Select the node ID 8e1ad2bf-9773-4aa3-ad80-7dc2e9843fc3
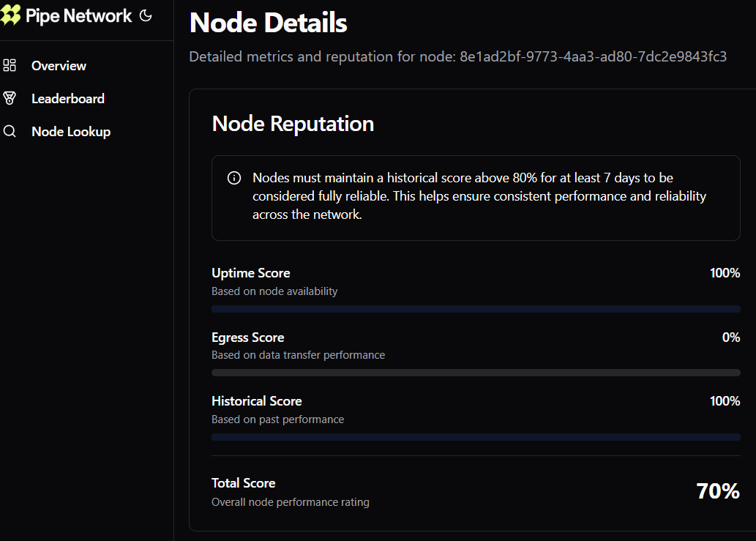 [x=593, y=56]
